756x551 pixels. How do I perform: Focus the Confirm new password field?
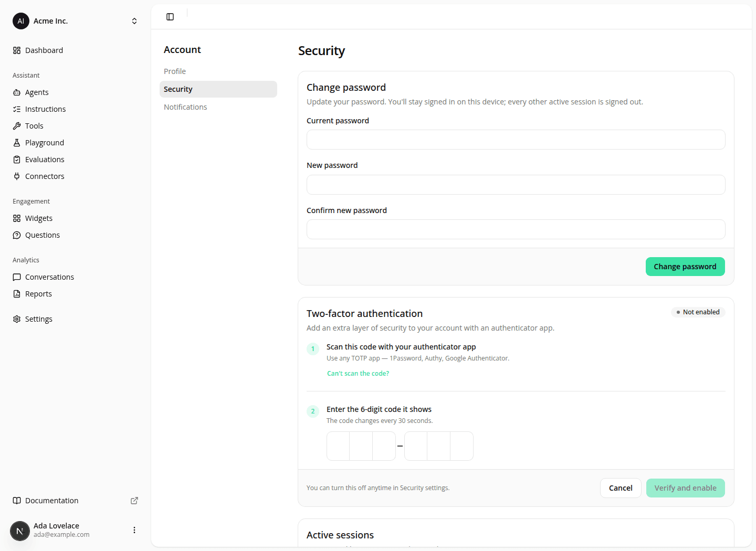(516, 229)
